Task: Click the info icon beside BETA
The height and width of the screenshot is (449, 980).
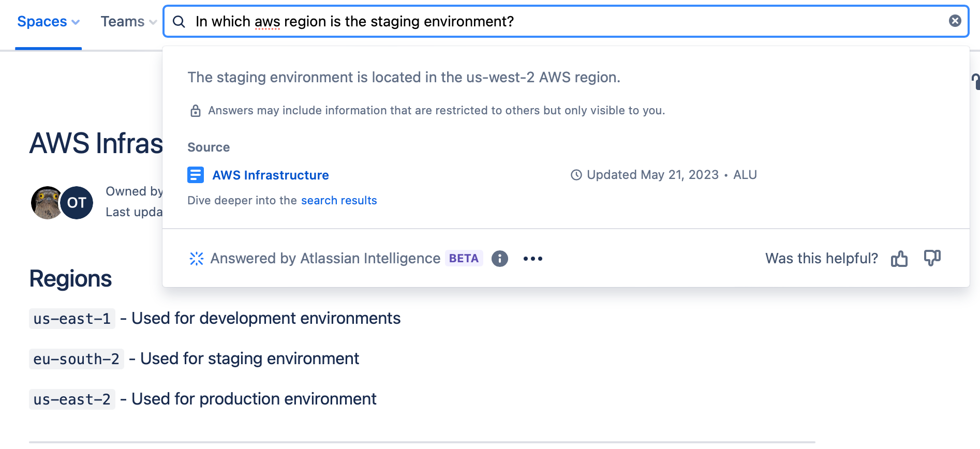Action: click(x=499, y=259)
